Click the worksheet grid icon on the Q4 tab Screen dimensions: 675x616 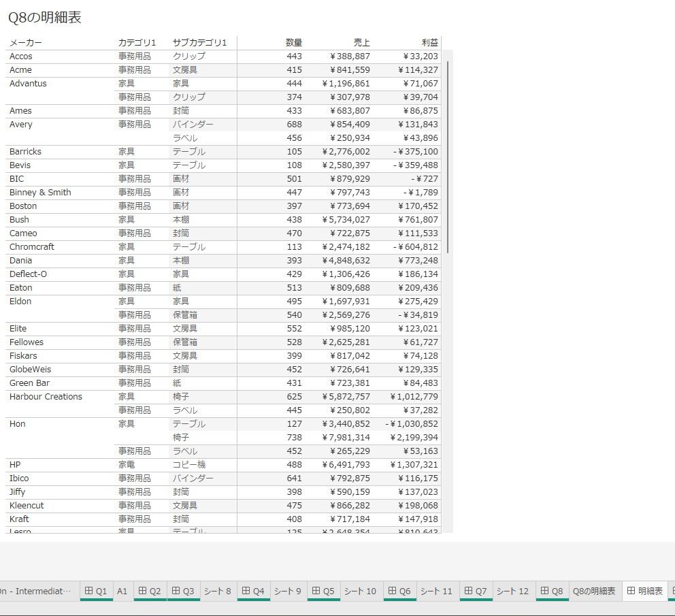click(246, 591)
